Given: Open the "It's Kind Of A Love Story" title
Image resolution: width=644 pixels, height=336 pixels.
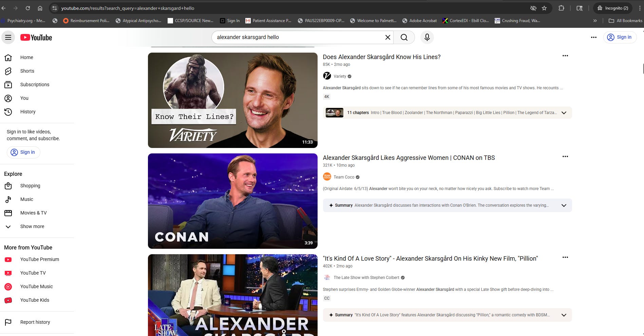Looking at the screenshot, I should coord(430,259).
